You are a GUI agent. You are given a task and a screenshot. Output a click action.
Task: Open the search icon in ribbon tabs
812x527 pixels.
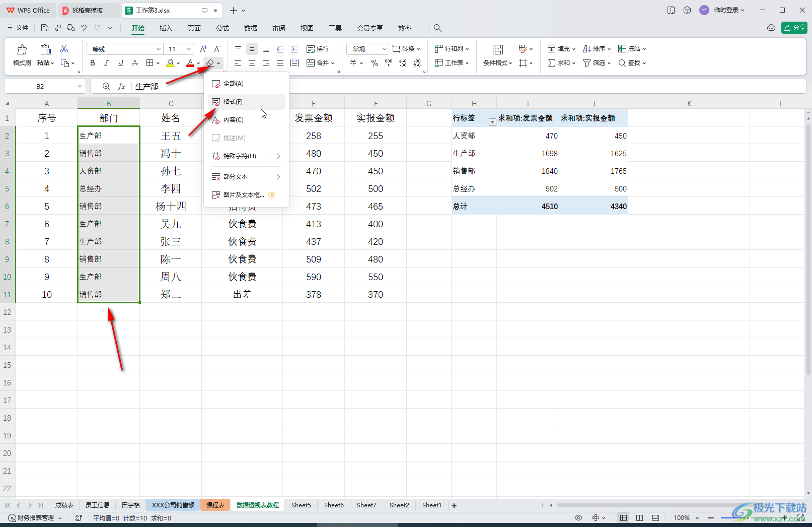coord(437,28)
